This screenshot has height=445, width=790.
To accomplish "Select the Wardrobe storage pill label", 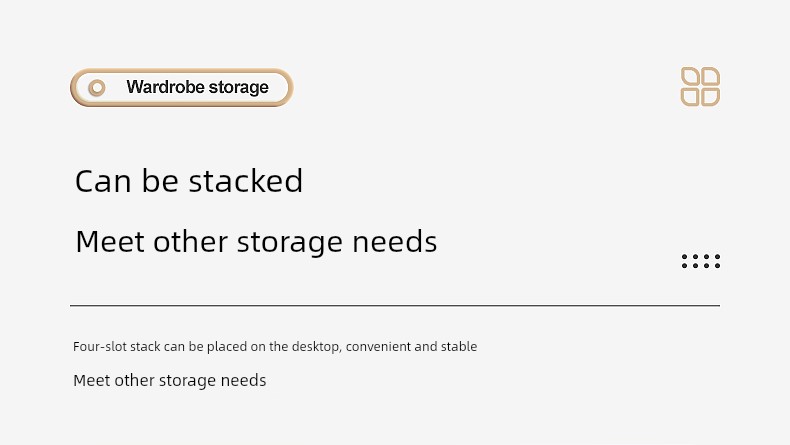I will [182, 87].
